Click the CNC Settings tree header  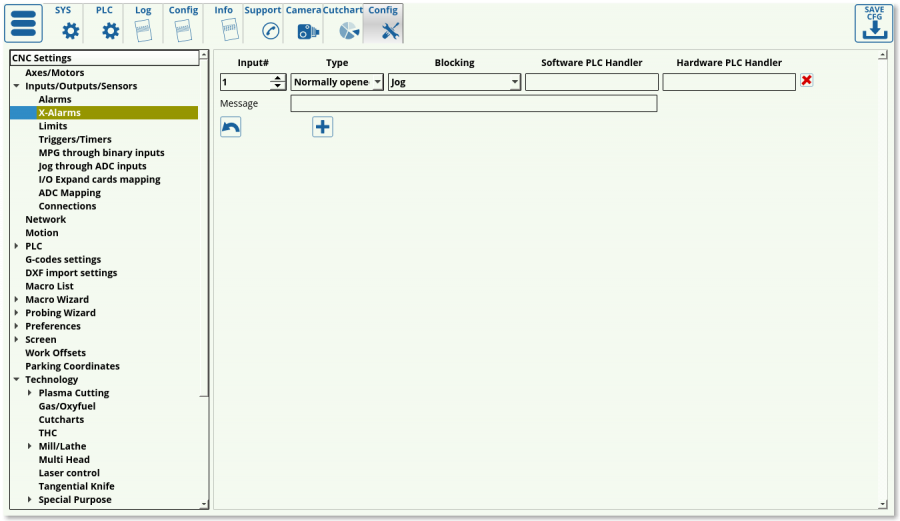(x=104, y=58)
